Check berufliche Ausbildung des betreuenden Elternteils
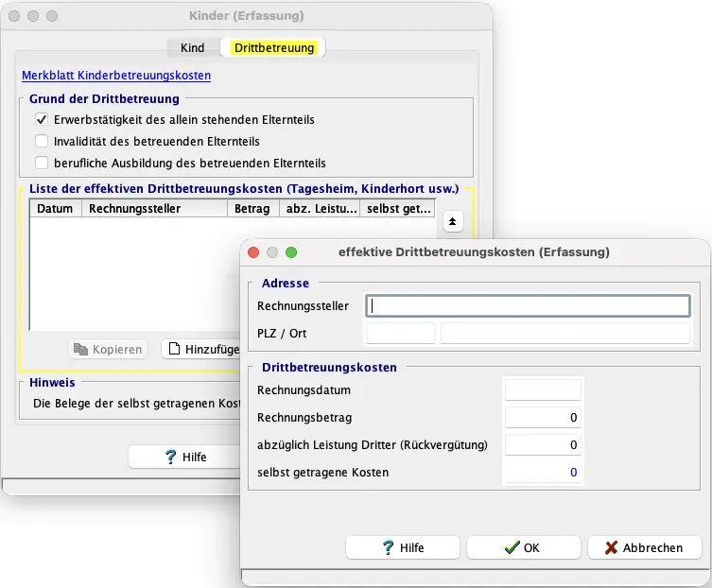The image size is (712, 588). (x=42, y=163)
